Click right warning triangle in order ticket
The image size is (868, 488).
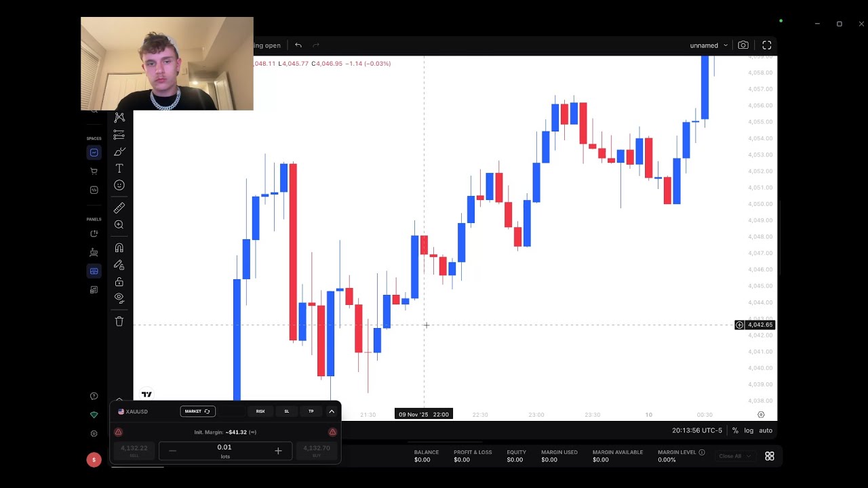[332, 432]
